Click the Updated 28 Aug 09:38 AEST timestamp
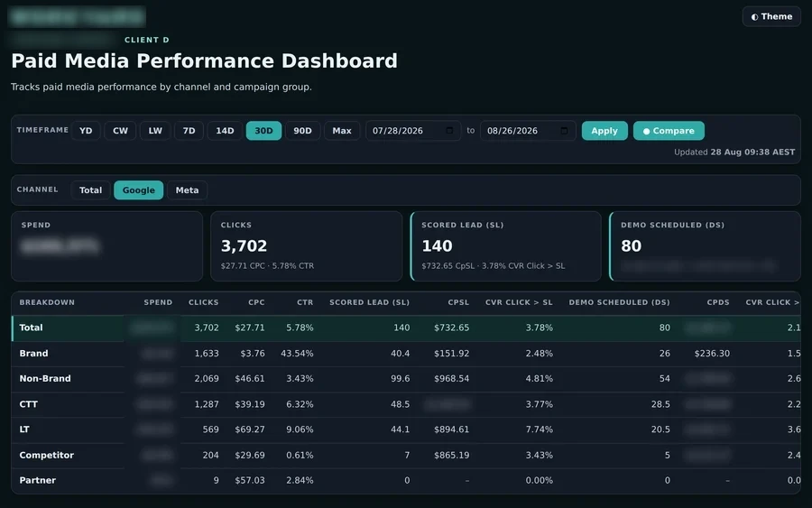 coord(734,152)
